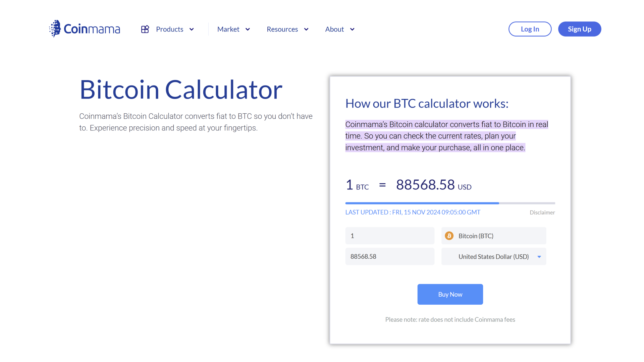Click the USD value input field

390,256
